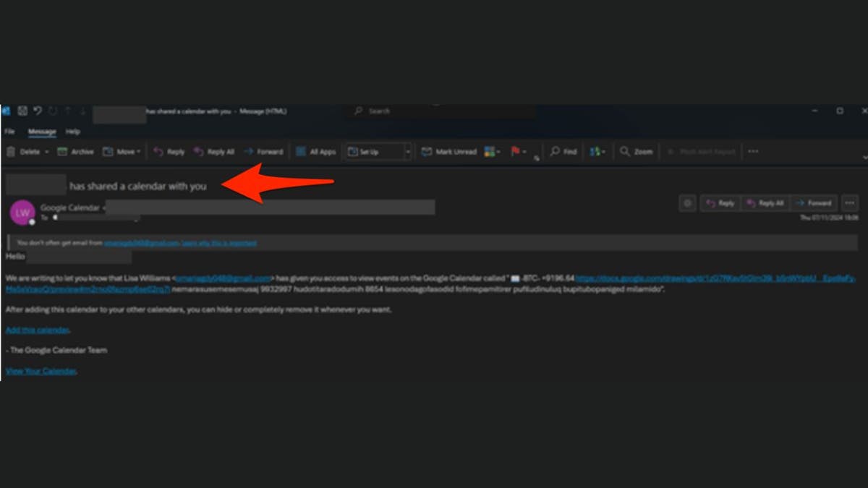868x488 pixels.
Task: Click the save icon in title bar
Action: coord(22,111)
